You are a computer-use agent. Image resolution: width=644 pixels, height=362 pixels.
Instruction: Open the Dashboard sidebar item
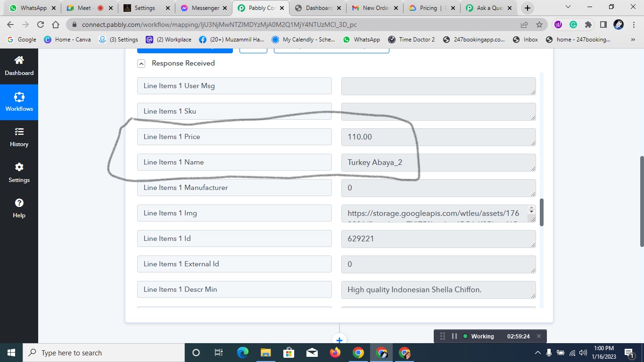click(19, 66)
